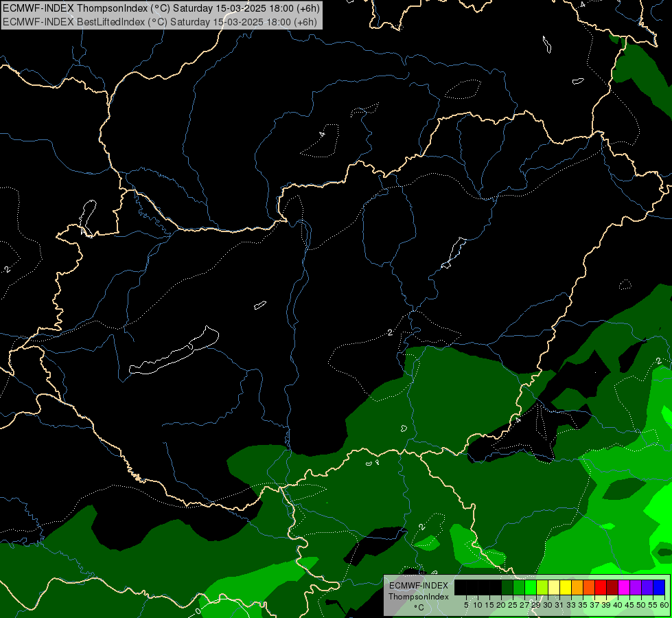Click the legend tick label 30
672x618 pixels.
click(548, 605)
